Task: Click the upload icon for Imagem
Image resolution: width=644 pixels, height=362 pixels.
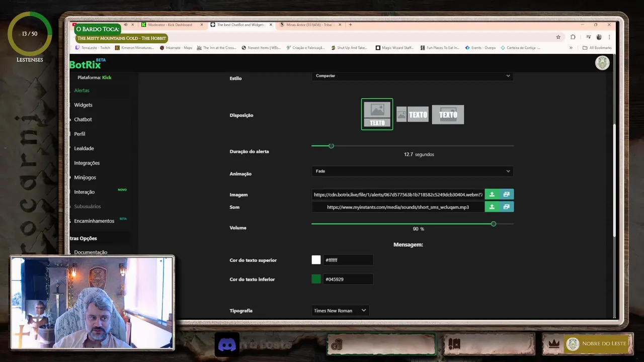Action: (x=492, y=195)
